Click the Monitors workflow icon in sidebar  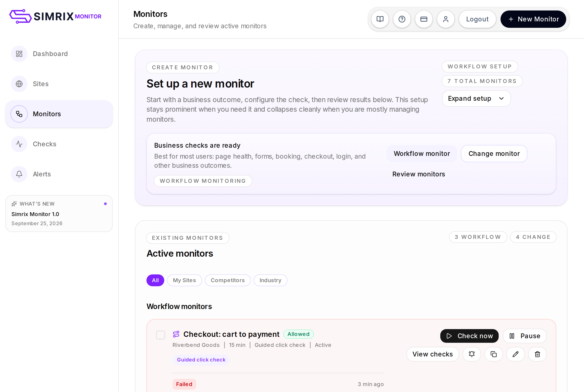coord(19,114)
